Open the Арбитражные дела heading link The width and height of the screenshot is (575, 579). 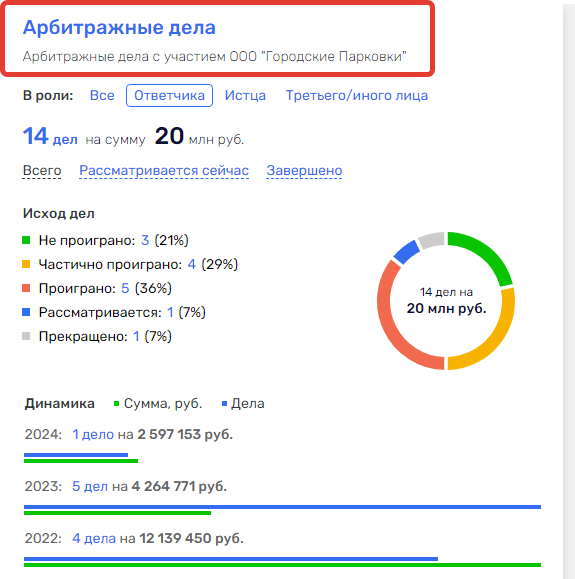pos(119,27)
